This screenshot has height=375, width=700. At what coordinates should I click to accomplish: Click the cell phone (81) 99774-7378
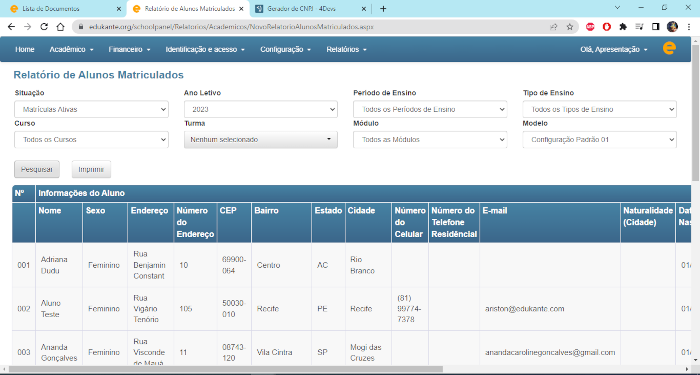click(409, 309)
